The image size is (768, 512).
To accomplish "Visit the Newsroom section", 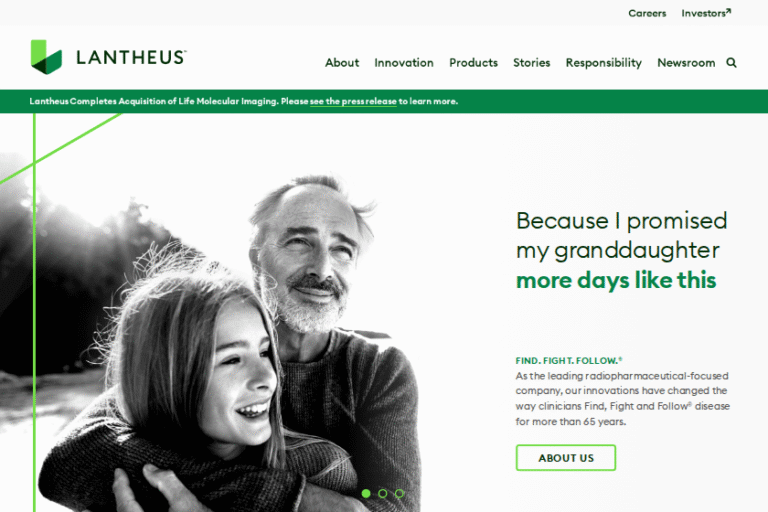I will click(686, 63).
